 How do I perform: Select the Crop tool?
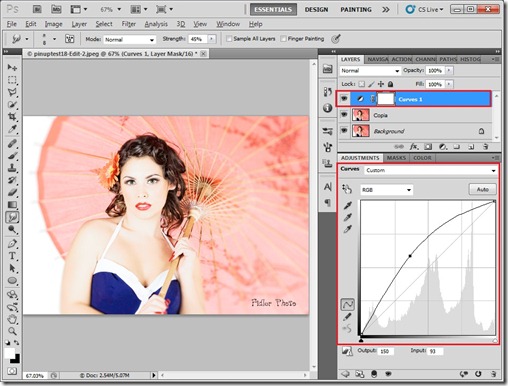[x=12, y=117]
